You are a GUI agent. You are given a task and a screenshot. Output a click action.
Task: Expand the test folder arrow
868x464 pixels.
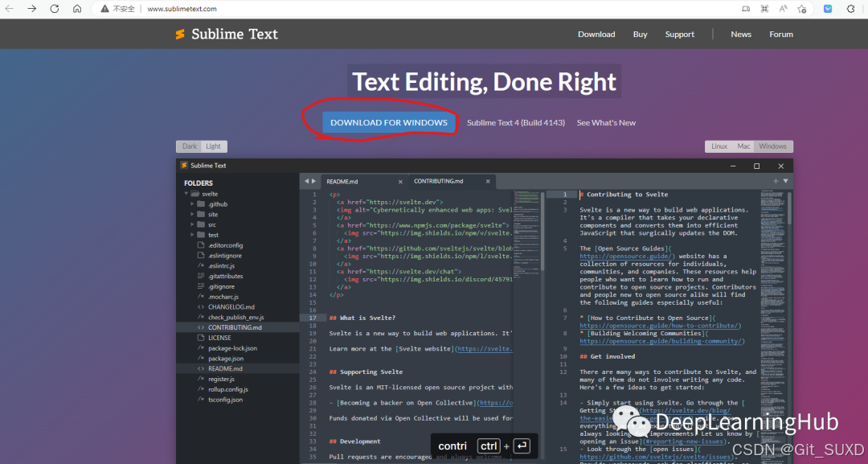tap(192, 235)
